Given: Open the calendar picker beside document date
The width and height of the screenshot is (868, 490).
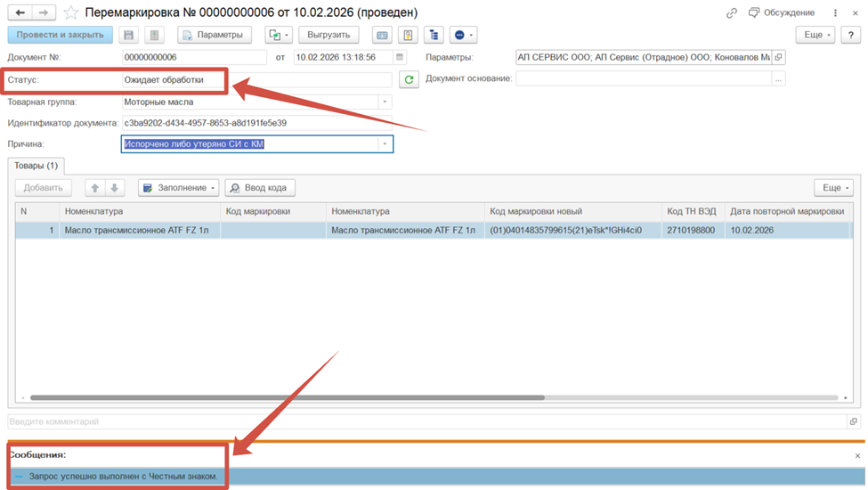Looking at the screenshot, I should click(x=400, y=57).
